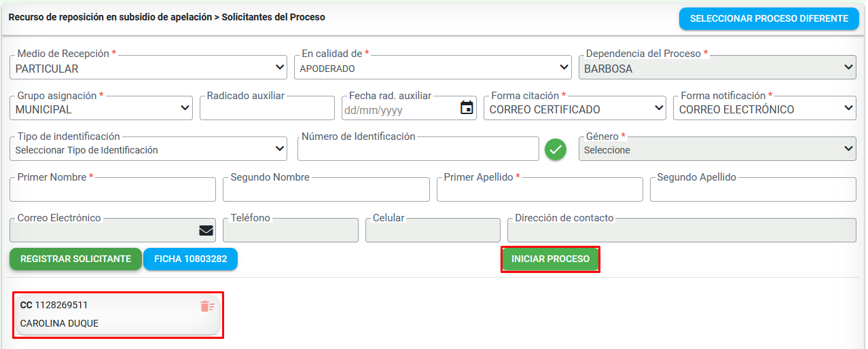Click the Radicado auxiliar text field
Screen dimensions: 868x349
[267, 109]
